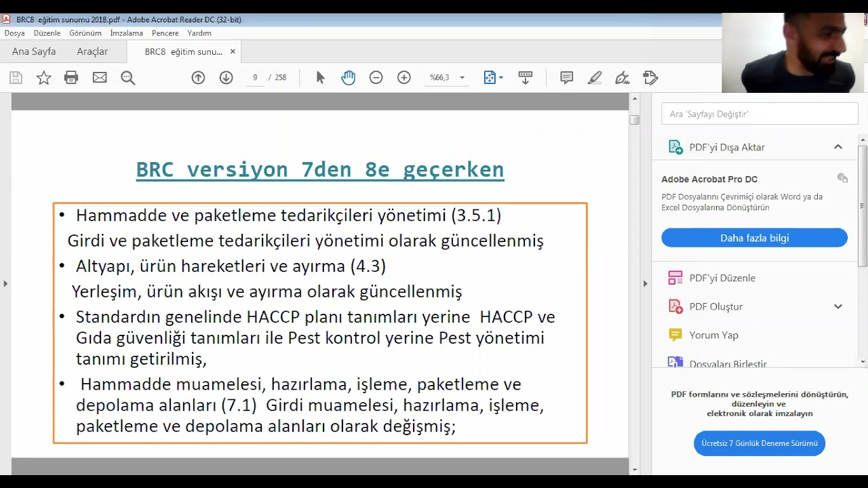This screenshot has width=868, height=488.
Task: Select the arrow Selection tool
Action: click(x=320, y=78)
